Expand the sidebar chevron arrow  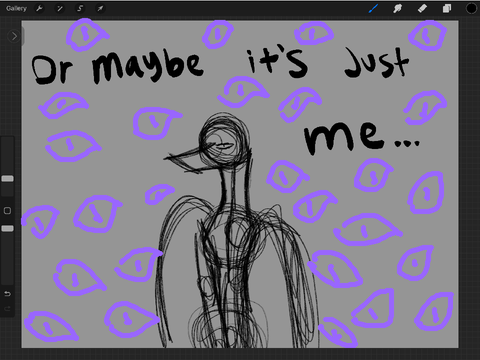point(14,36)
